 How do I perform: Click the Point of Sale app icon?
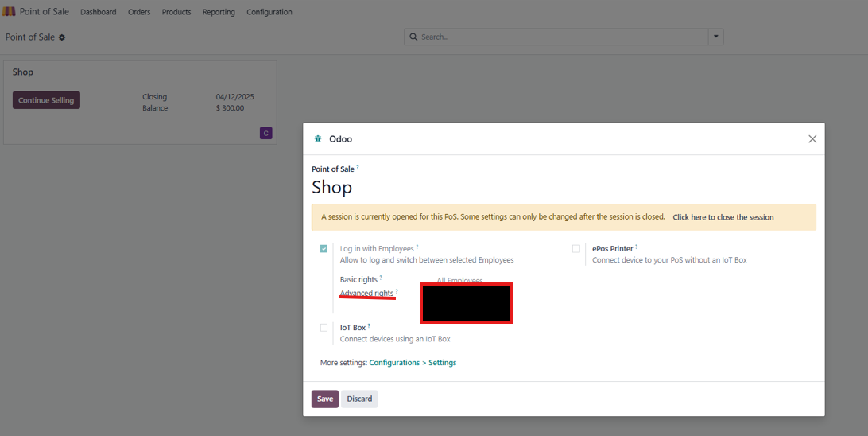9,12
